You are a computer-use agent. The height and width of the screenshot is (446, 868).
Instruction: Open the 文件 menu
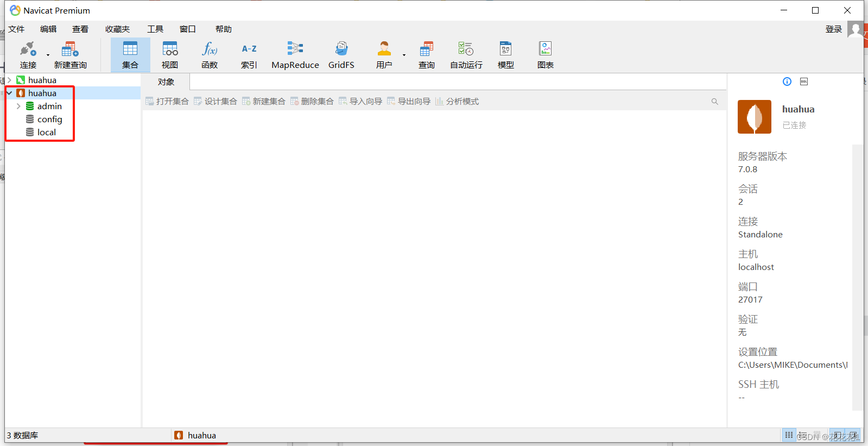pyautogui.click(x=16, y=29)
